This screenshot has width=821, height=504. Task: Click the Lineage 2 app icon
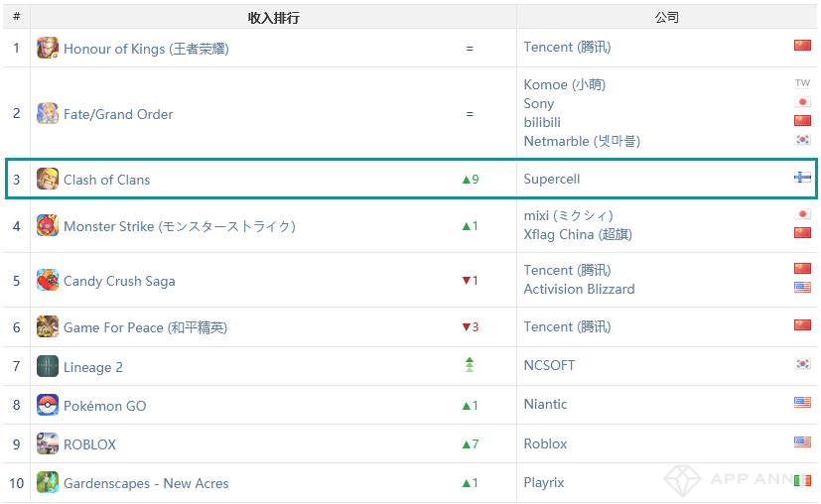pos(47,367)
